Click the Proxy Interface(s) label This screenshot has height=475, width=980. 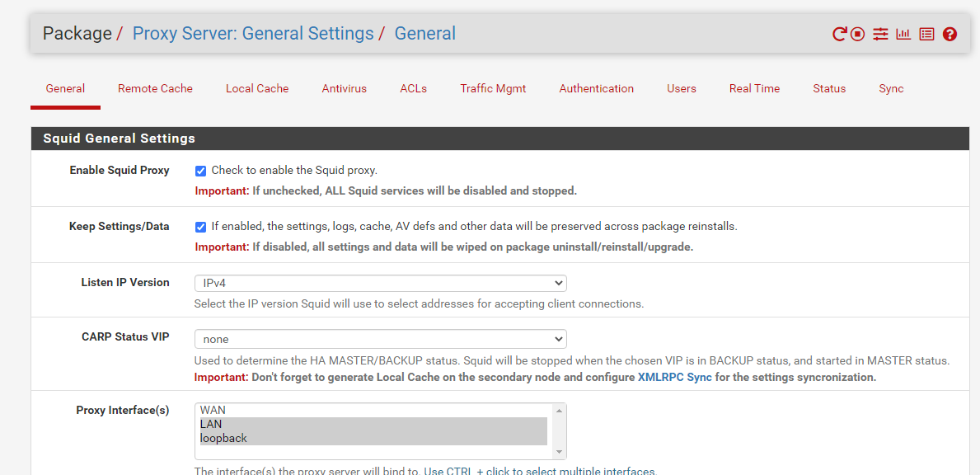pyautogui.click(x=123, y=411)
